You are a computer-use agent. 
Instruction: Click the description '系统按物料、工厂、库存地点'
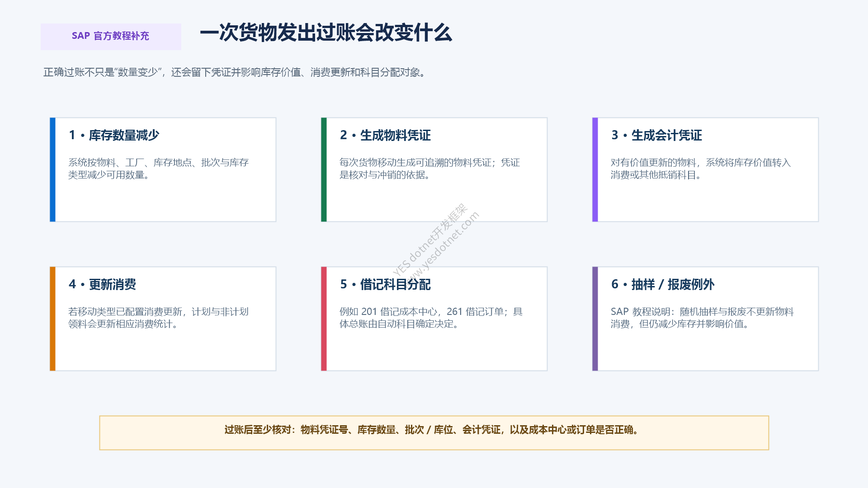pyautogui.click(x=158, y=169)
